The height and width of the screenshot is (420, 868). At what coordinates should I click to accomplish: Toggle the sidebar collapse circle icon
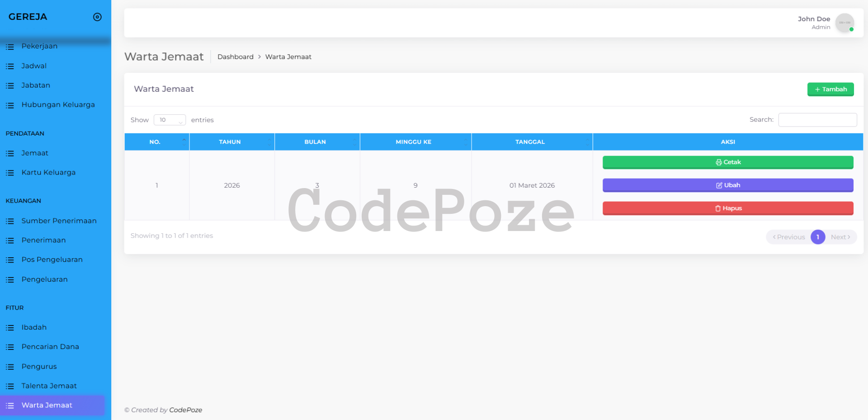pos(97,17)
